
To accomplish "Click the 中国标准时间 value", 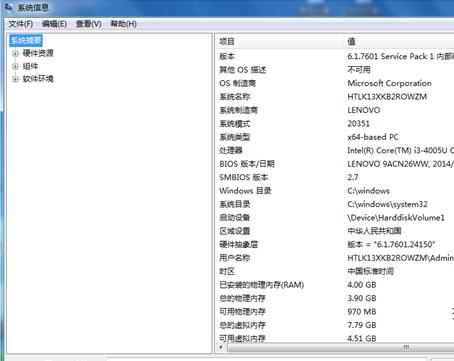I will coord(370,271).
